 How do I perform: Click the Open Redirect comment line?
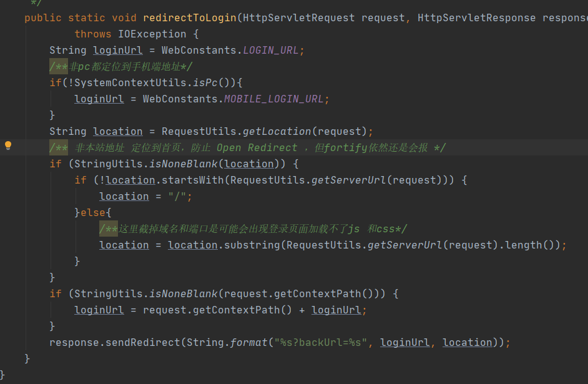tap(248, 147)
